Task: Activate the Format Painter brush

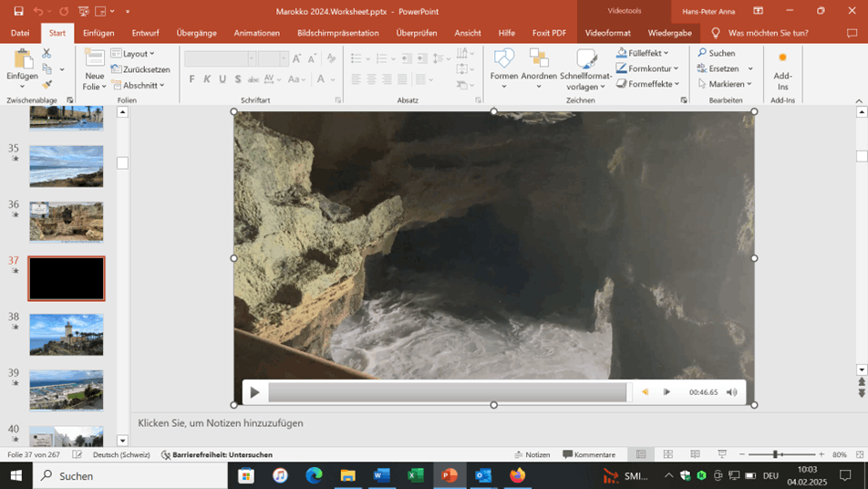Action: 47,85
